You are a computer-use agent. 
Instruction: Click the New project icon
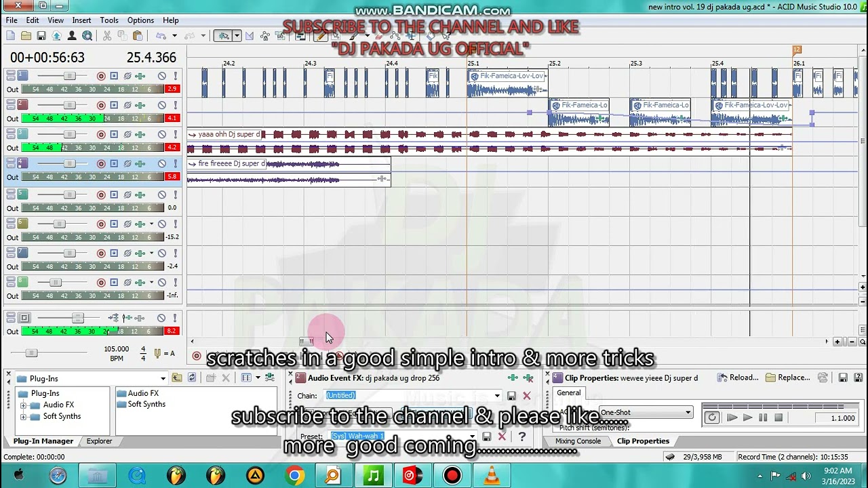tap(11, 36)
